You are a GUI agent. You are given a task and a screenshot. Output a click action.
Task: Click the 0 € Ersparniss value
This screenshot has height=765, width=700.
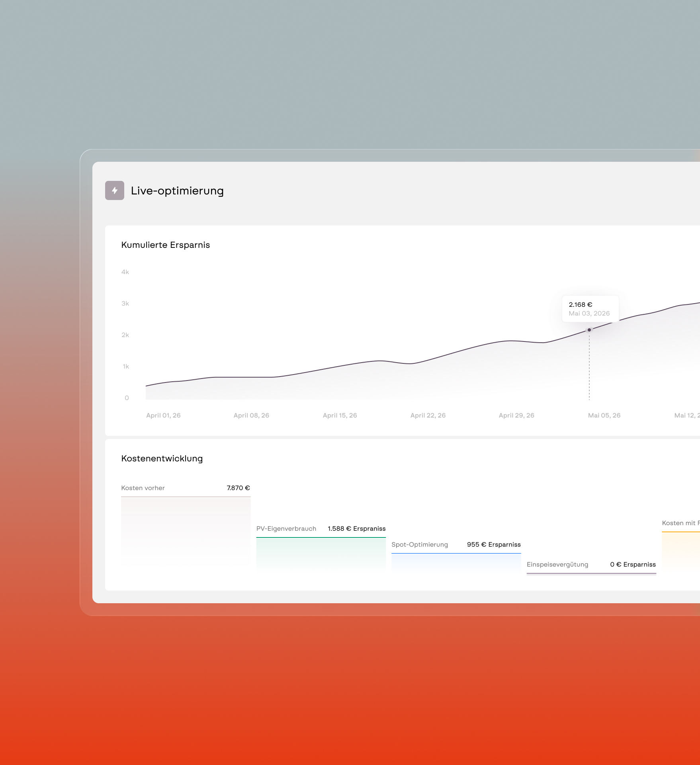click(x=633, y=565)
